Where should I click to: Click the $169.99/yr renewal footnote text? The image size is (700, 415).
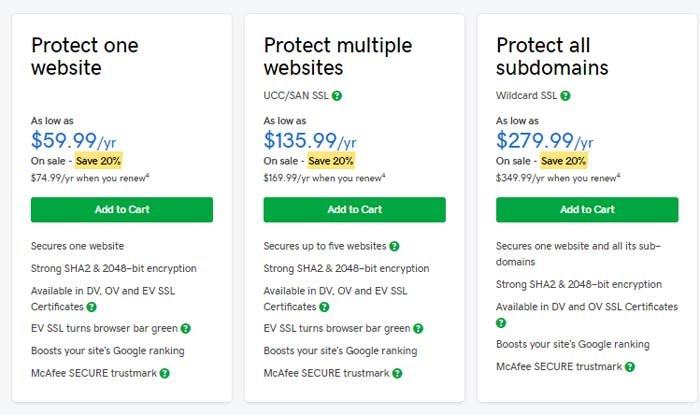[325, 178]
